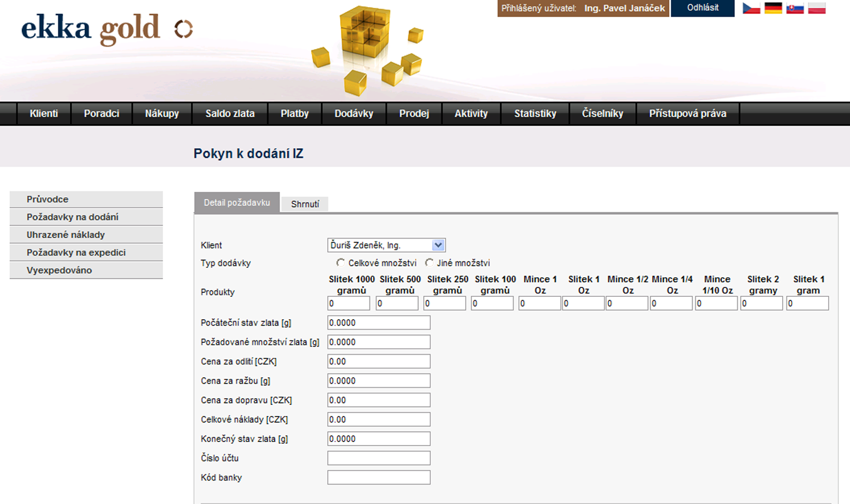The image size is (850, 504).
Task: Click the Slitek 500 gramů quantity field
Action: coord(397,303)
